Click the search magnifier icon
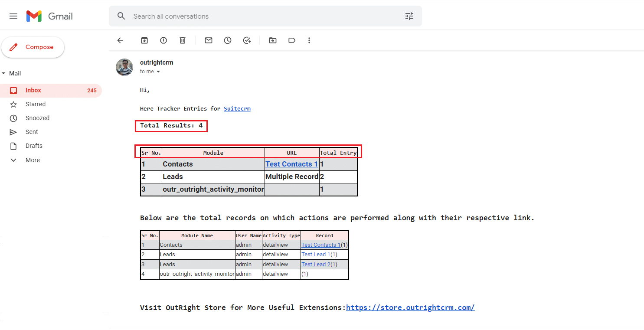The width and height of the screenshot is (644, 330). pyautogui.click(x=121, y=16)
